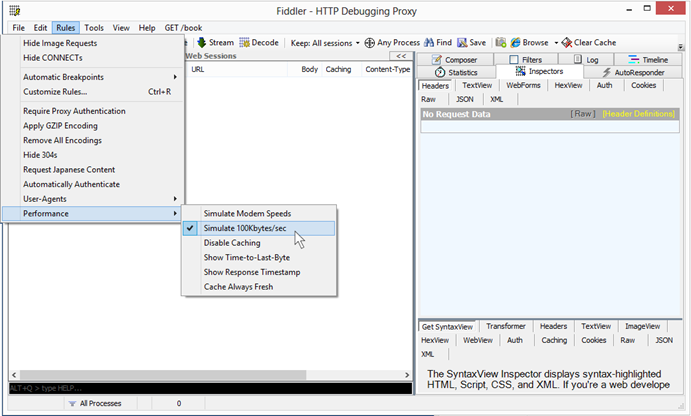Open Customize Rules entry

tap(93, 92)
